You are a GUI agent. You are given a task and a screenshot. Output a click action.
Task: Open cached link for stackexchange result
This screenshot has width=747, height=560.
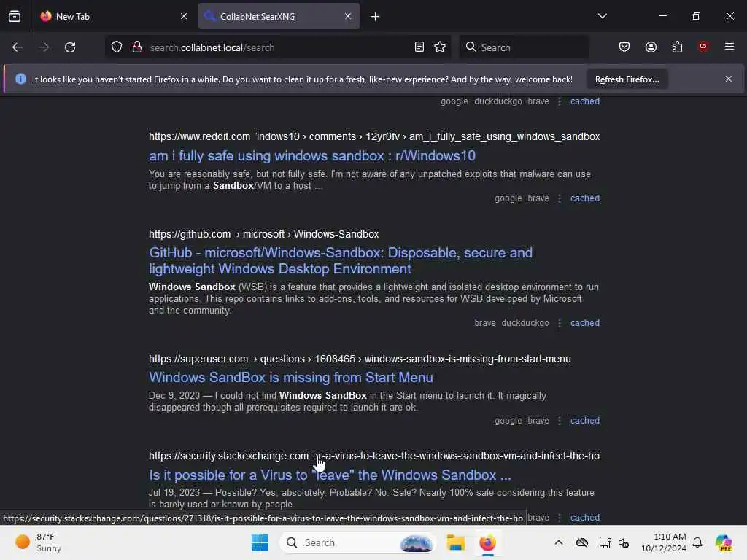[x=585, y=517]
